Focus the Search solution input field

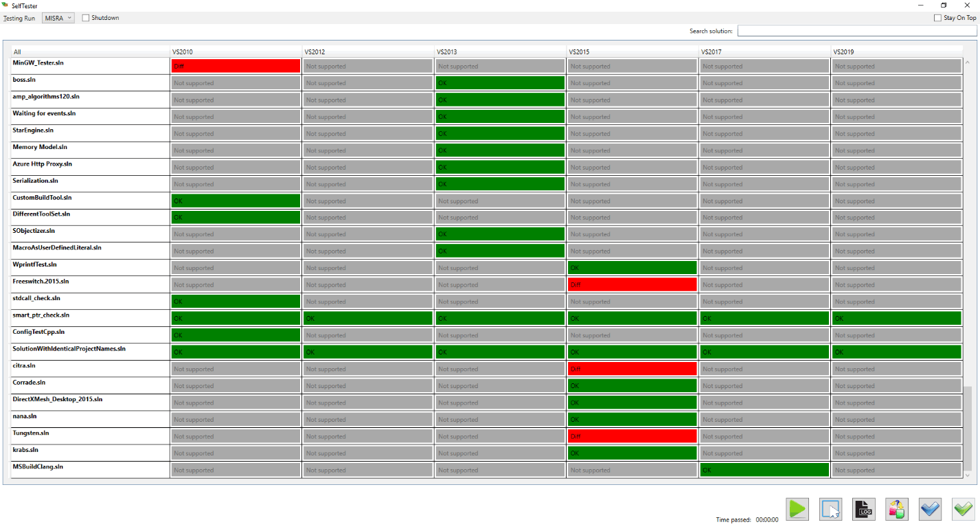(x=857, y=31)
